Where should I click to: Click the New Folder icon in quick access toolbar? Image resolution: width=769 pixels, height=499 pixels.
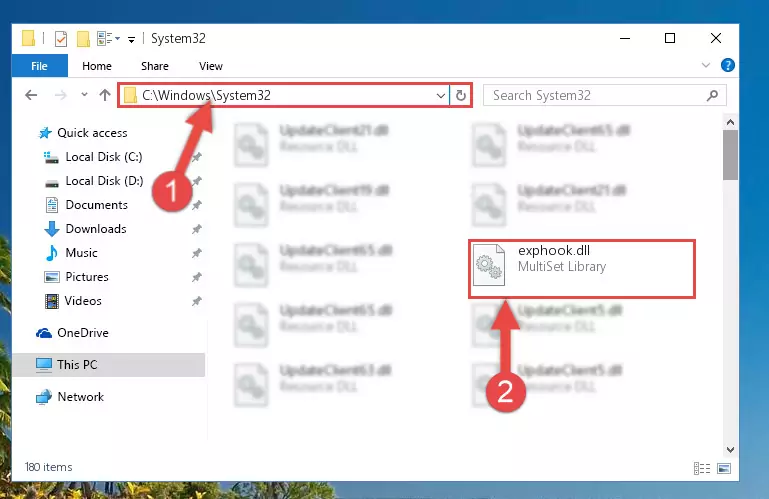point(83,38)
